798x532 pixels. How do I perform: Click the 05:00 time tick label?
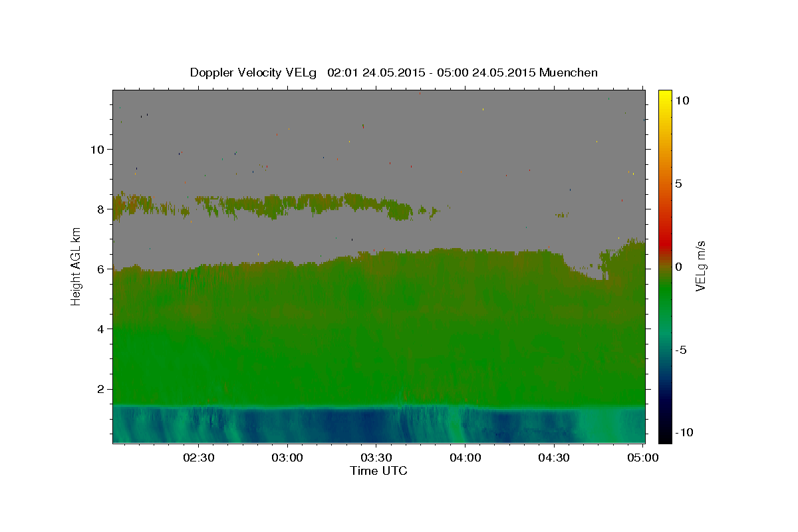pyautogui.click(x=642, y=458)
